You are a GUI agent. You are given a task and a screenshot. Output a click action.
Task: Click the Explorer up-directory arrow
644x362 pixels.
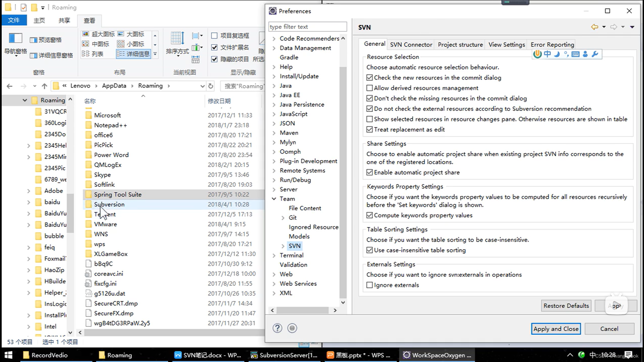point(44,86)
